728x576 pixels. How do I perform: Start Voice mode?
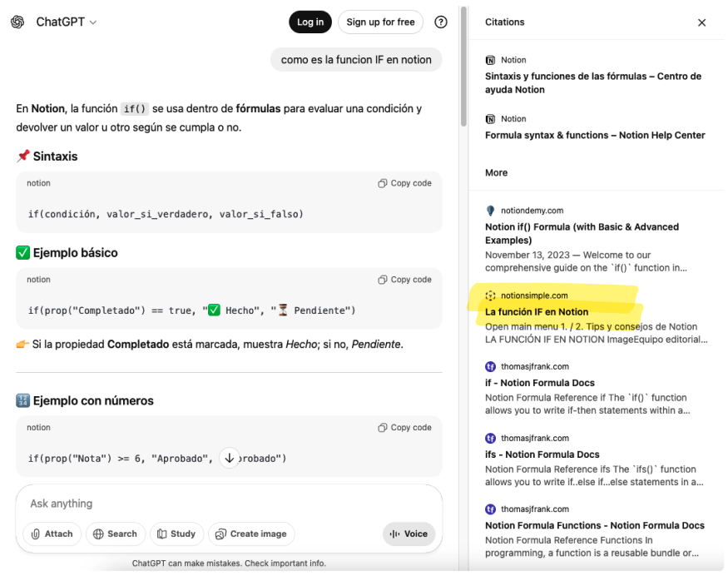[x=409, y=534]
